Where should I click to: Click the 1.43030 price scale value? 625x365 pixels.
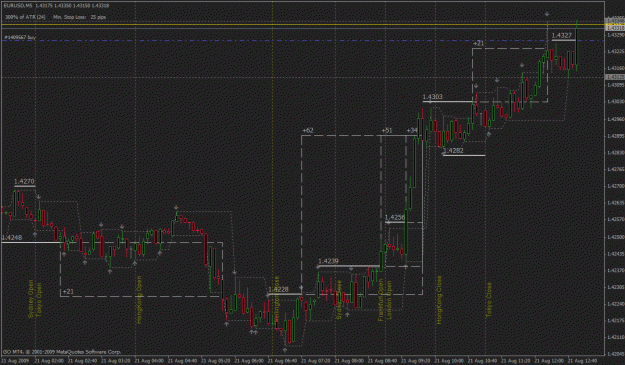point(615,102)
